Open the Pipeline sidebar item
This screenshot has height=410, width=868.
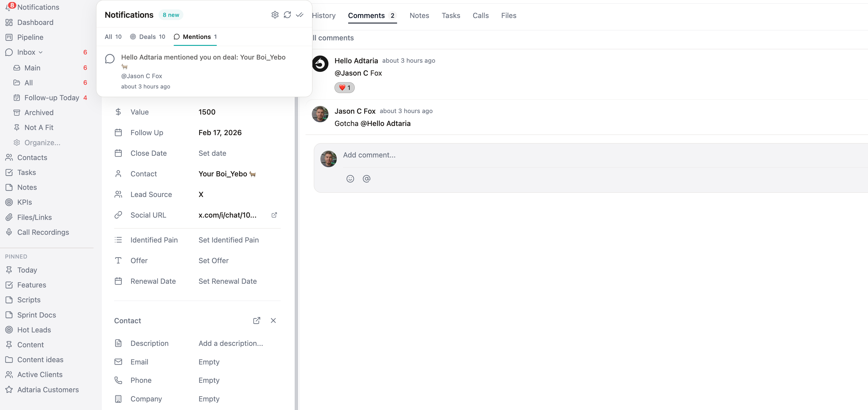click(30, 37)
